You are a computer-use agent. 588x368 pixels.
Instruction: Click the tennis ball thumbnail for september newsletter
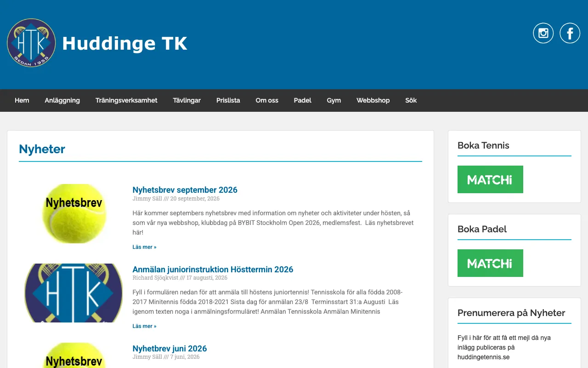pos(74,213)
